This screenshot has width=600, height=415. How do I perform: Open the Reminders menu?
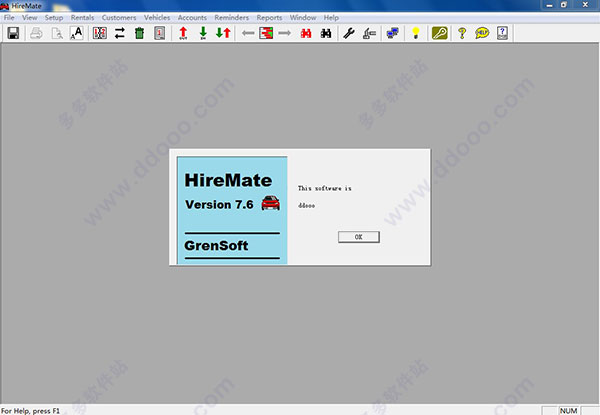pos(232,18)
